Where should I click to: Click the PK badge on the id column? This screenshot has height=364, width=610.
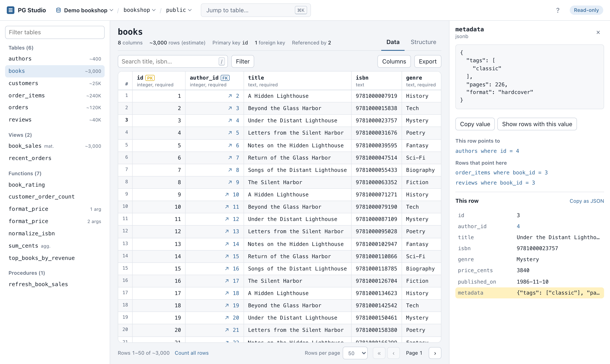(x=150, y=78)
